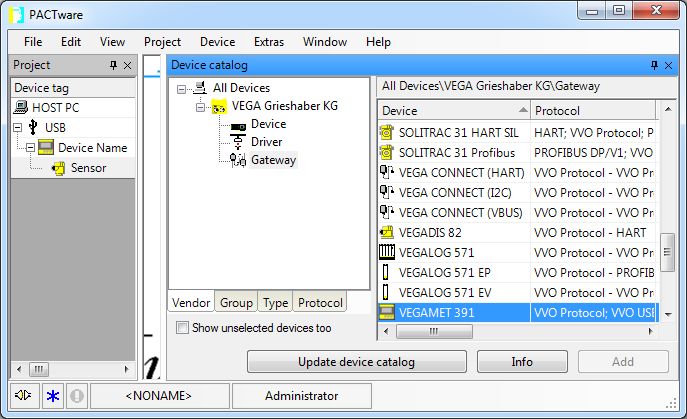Click the Info button
Image resolution: width=687 pixels, height=419 pixels.
522,362
